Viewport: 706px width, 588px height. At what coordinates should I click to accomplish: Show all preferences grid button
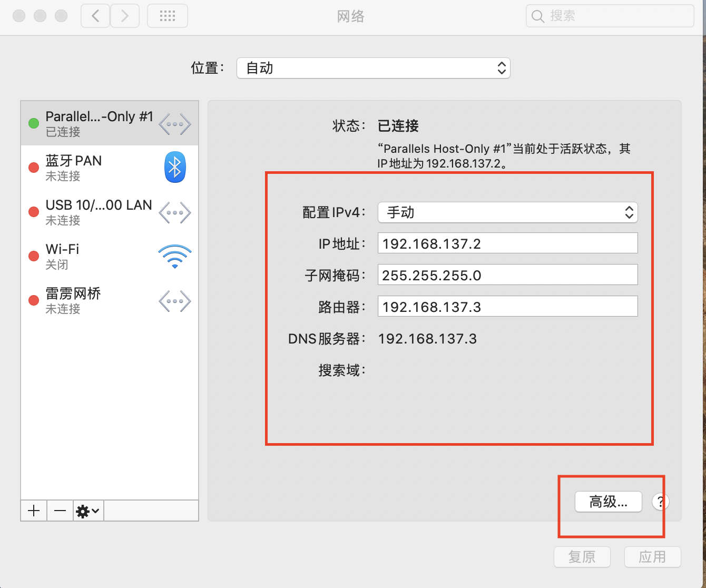pyautogui.click(x=168, y=16)
